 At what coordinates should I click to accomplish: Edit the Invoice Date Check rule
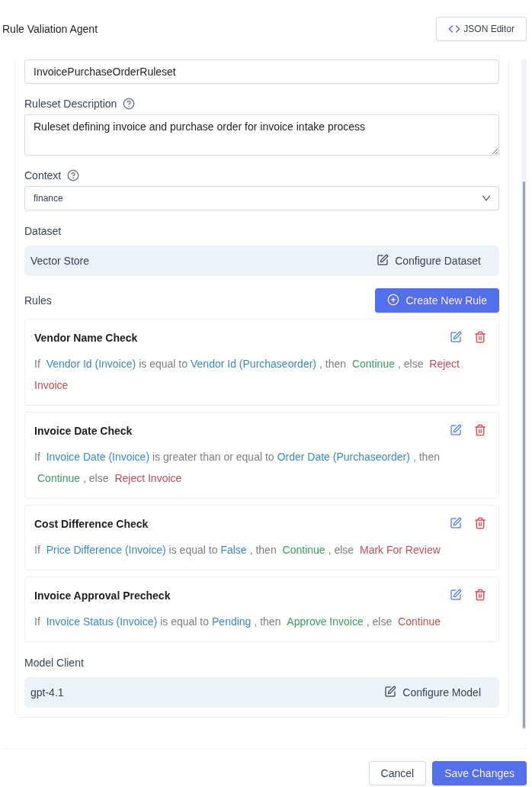(x=456, y=430)
